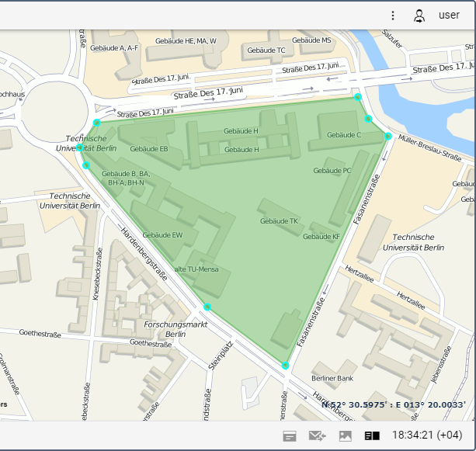Open the three-dot more options menu
Image resolution: width=476 pixels, height=451 pixels.
[393, 16]
